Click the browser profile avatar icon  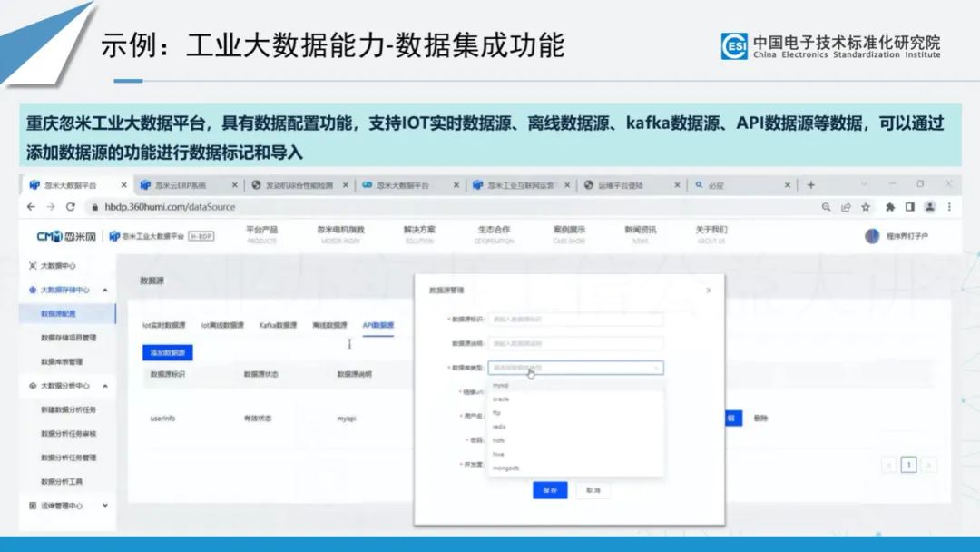(x=930, y=207)
